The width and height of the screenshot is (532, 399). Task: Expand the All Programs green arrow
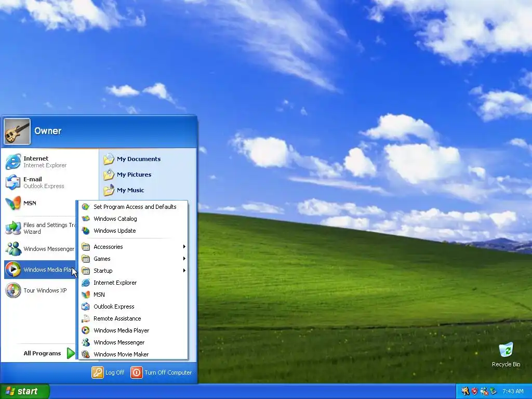(x=71, y=353)
